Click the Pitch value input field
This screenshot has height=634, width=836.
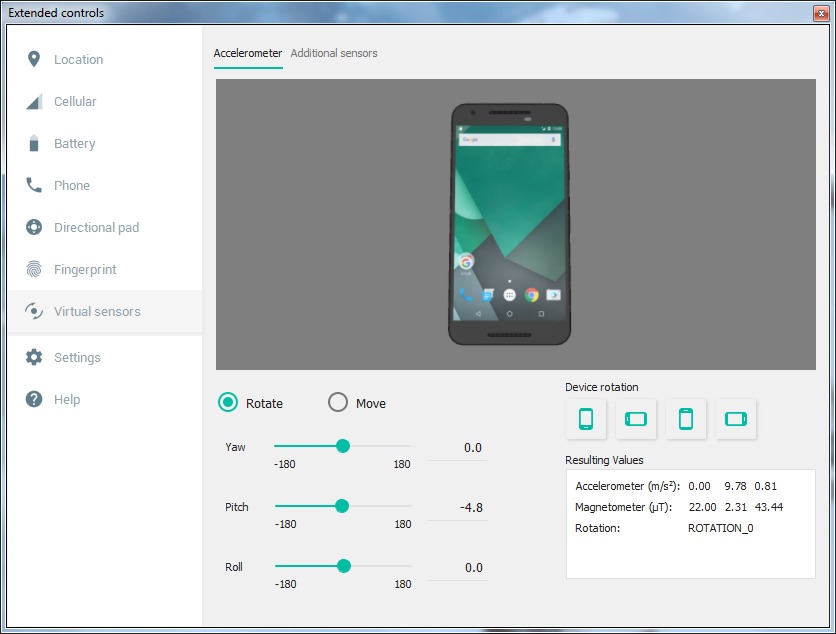click(x=457, y=508)
